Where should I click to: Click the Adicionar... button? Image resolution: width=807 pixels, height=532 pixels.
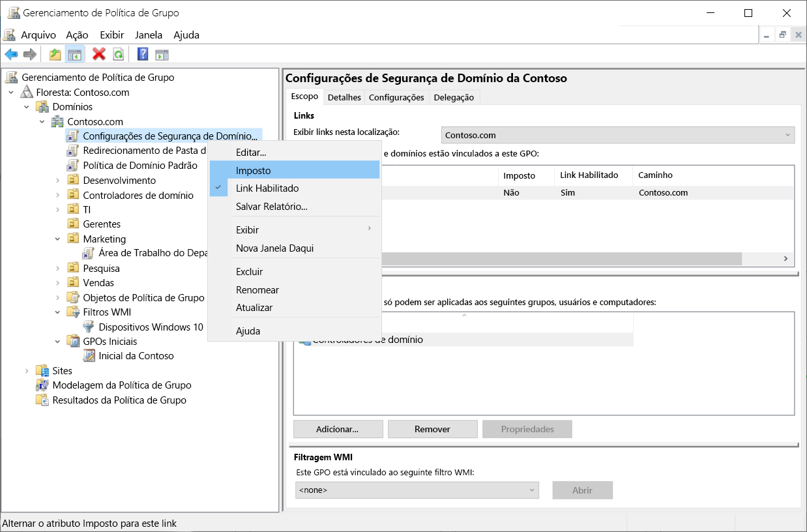(x=338, y=429)
